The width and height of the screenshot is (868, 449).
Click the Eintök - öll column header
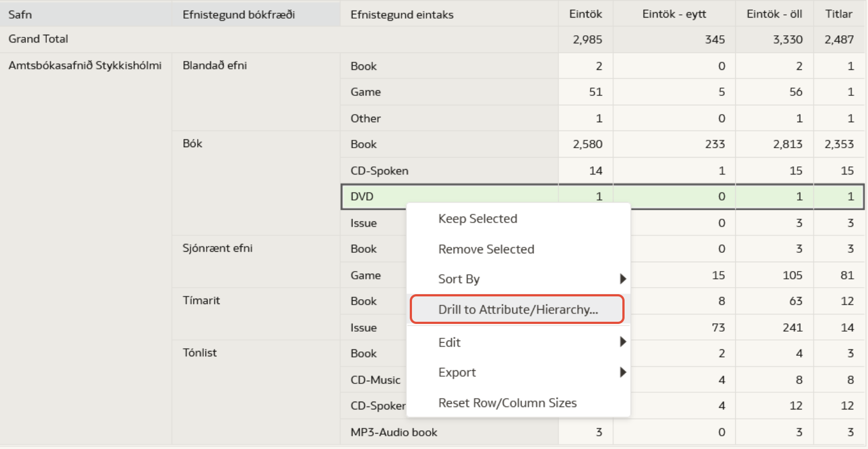click(774, 14)
